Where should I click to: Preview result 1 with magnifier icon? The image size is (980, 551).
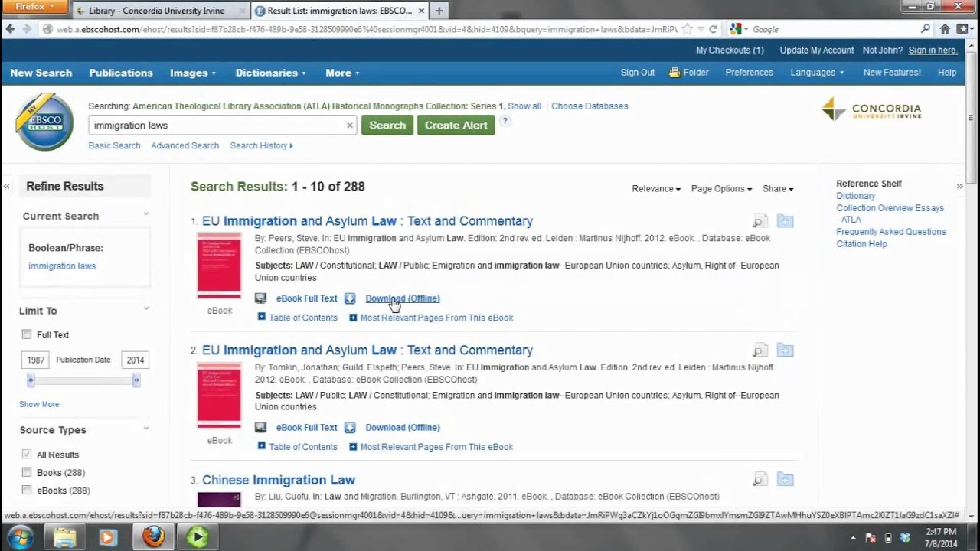coord(759,221)
